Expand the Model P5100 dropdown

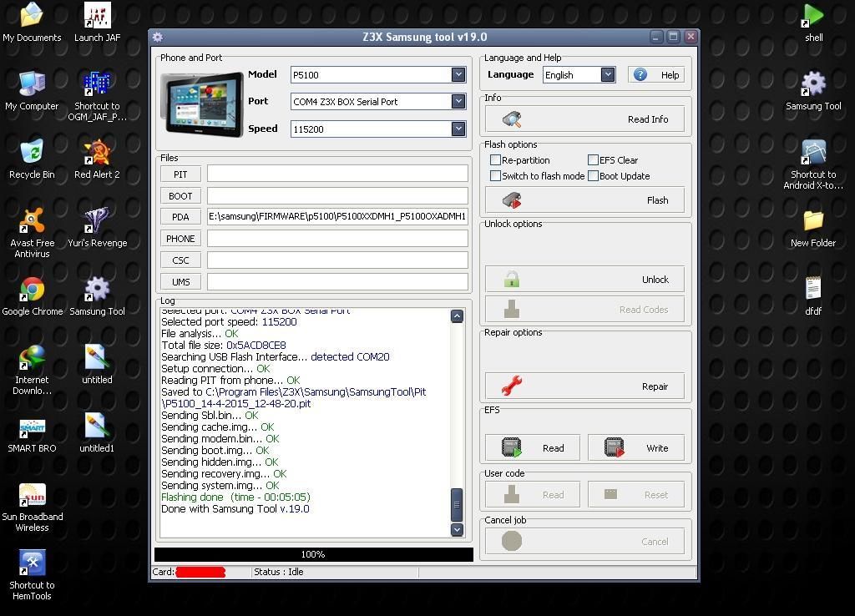click(x=458, y=75)
